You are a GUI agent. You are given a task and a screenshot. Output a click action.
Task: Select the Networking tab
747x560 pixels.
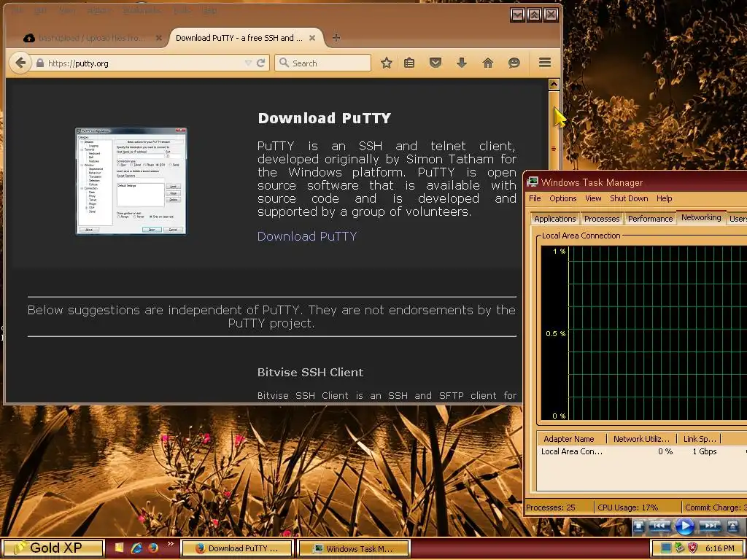point(701,217)
